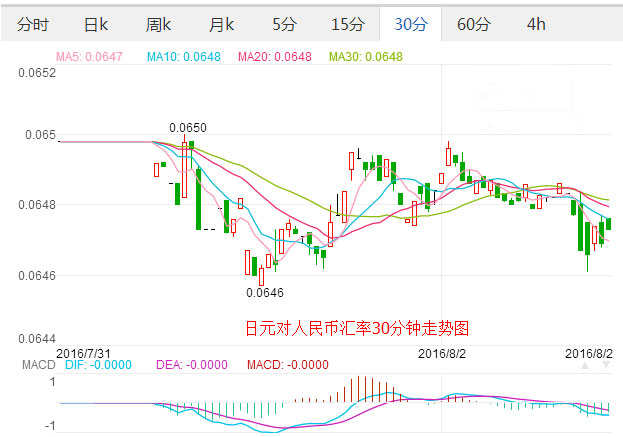Switch to the 分时 chart tab
623x437 pixels.
33,25
